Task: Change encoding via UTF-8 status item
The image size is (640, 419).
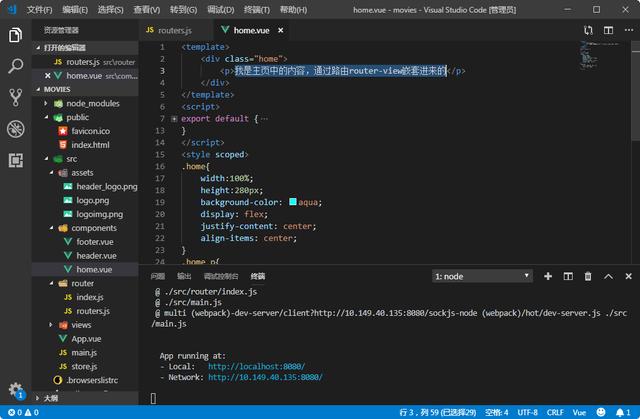Action: (527, 412)
